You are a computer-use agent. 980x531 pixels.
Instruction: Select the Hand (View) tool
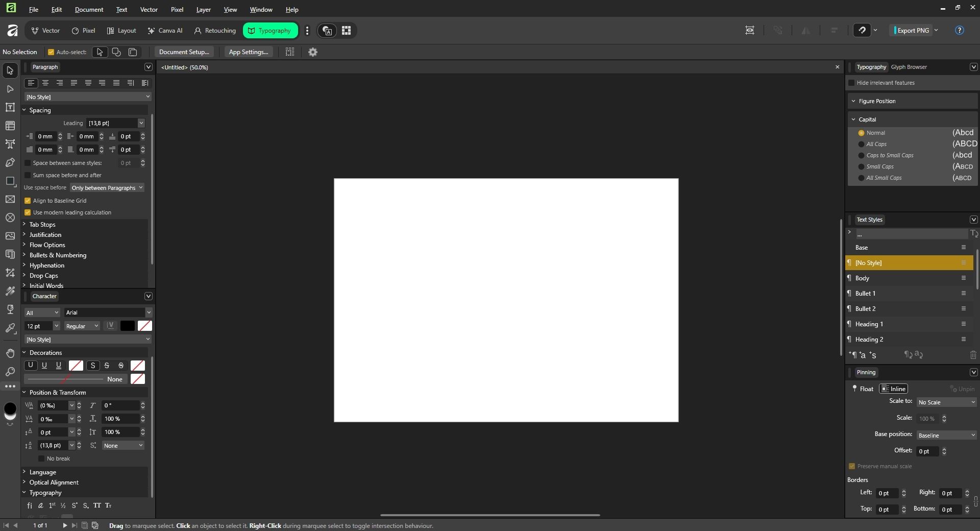(10, 353)
